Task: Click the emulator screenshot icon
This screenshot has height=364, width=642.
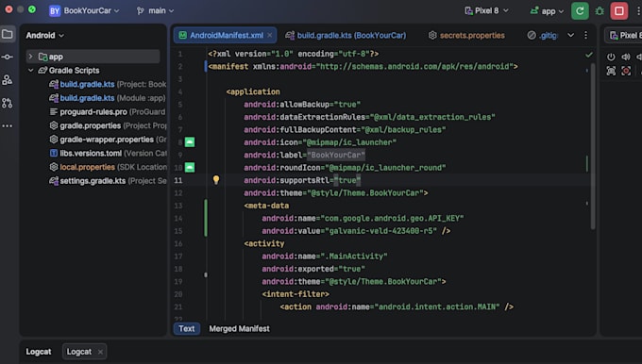Action: tap(611, 71)
